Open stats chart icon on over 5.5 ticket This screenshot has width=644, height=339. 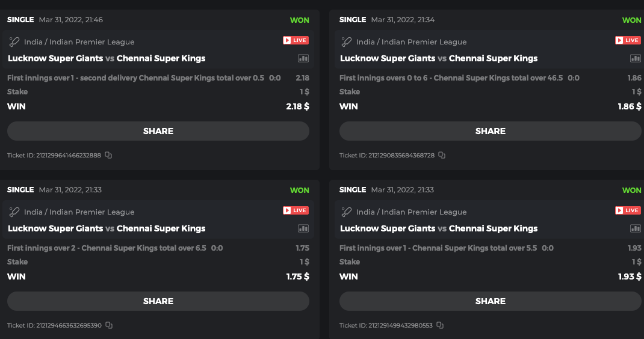(x=636, y=228)
